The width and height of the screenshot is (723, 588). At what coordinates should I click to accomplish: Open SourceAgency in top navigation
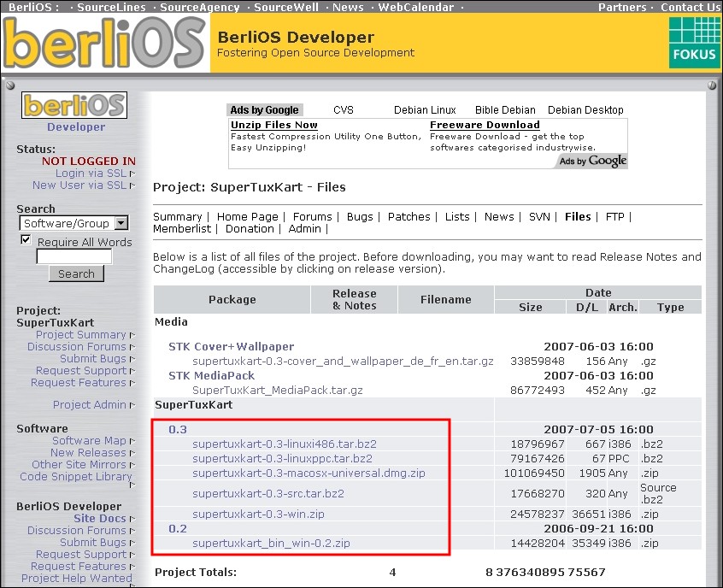(200, 7)
